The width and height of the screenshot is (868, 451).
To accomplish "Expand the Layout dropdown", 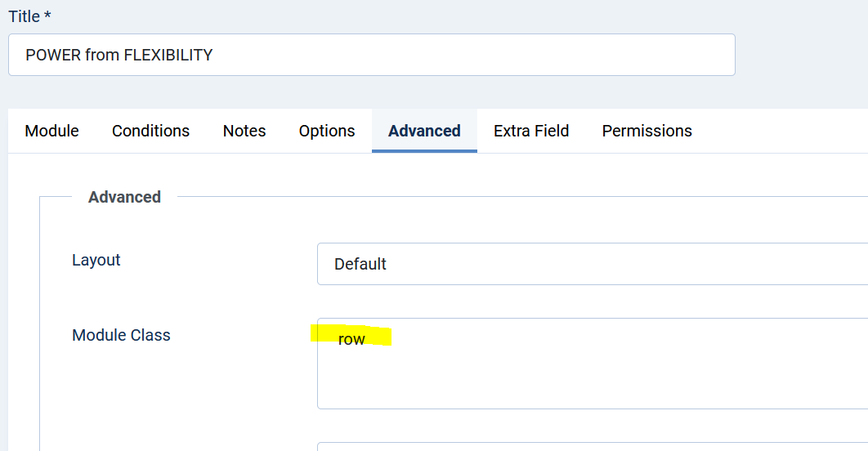I will 592,264.
